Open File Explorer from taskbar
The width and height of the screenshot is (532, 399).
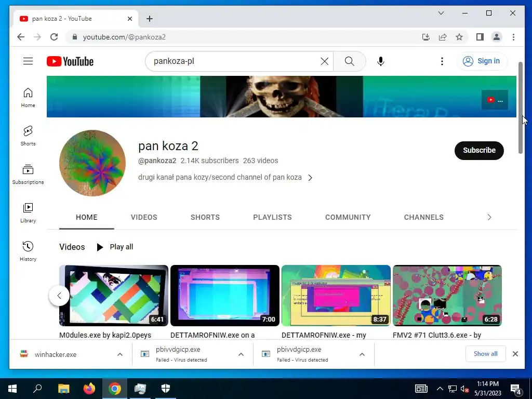[x=63, y=389]
